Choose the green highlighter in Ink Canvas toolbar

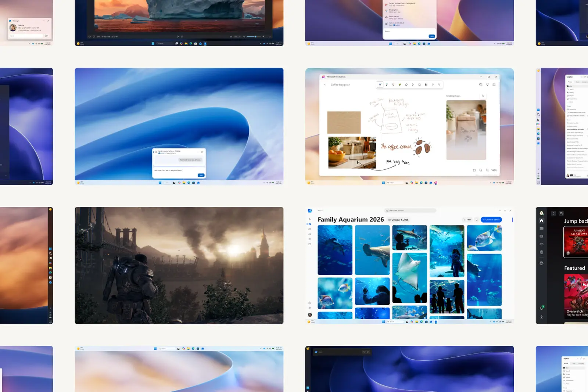(399, 84)
